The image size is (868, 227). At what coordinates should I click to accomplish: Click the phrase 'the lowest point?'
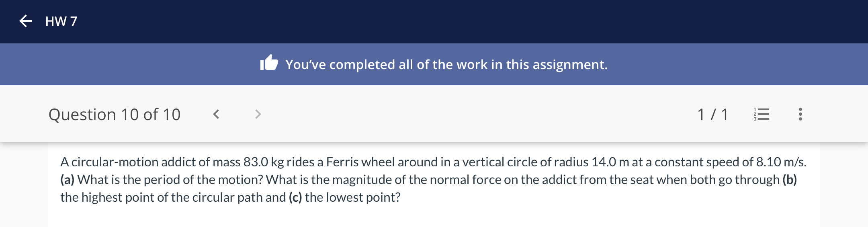tap(353, 197)
